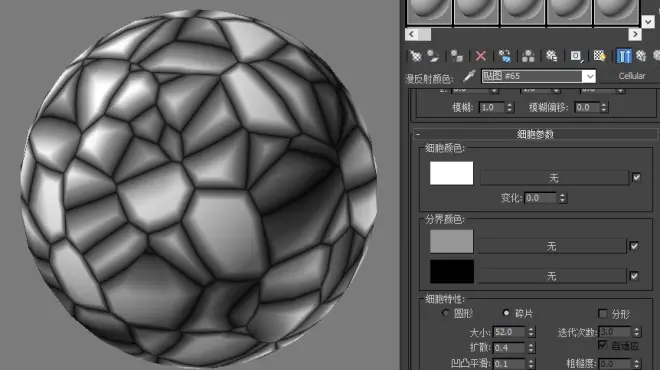Toggle the cell color map checkbox
The width and height of the screenshot is (660, 370).
tap(636, 178)
